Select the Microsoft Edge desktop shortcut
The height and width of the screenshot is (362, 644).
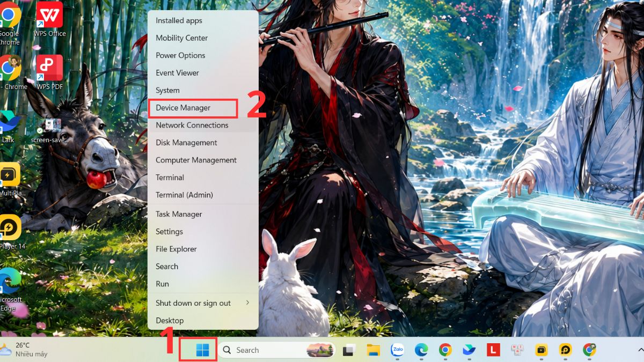9,290
